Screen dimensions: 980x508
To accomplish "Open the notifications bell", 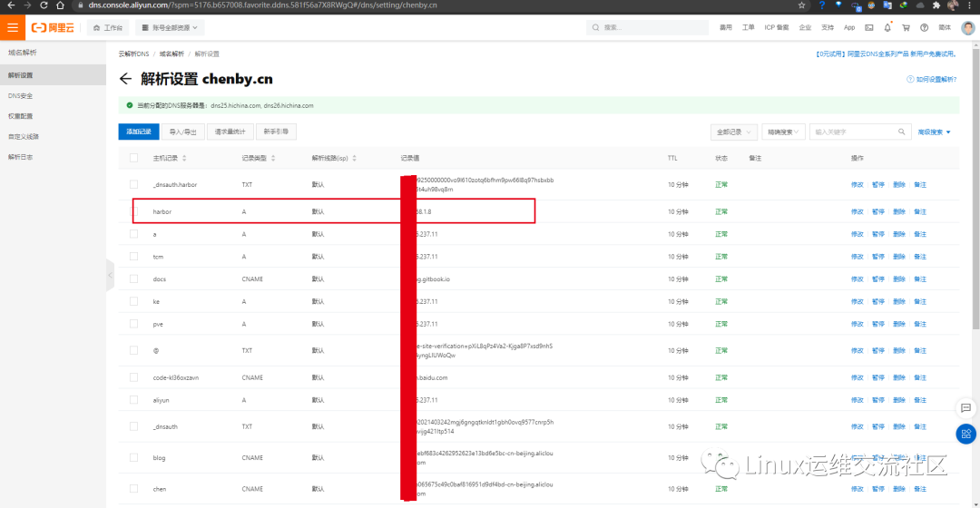I will (887, 27).
